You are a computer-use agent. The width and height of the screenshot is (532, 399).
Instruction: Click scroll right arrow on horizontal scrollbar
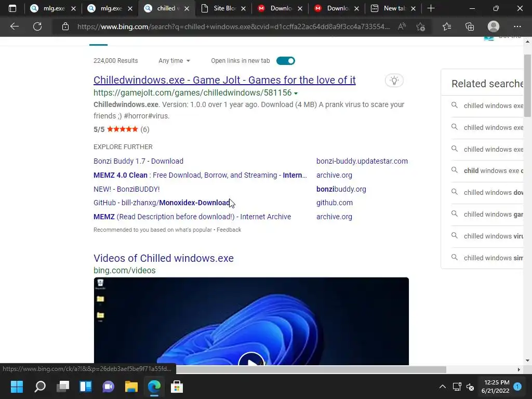coord(518,369)
